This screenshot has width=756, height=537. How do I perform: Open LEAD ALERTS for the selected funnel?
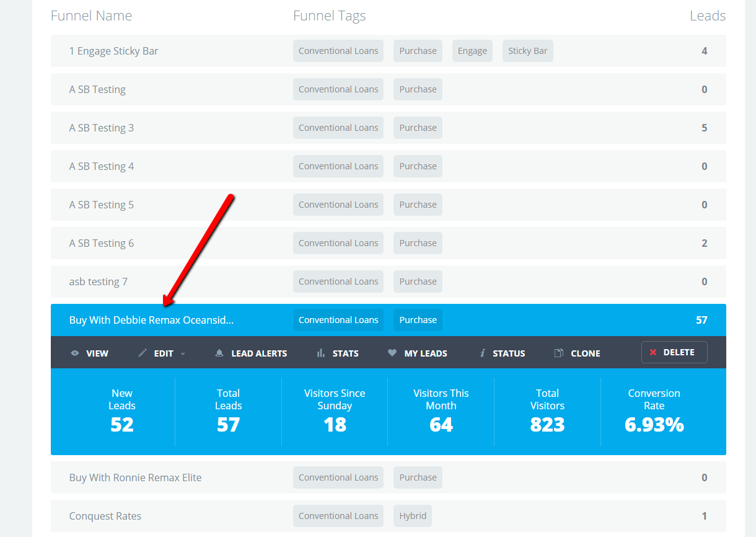[x=251, y=353]
